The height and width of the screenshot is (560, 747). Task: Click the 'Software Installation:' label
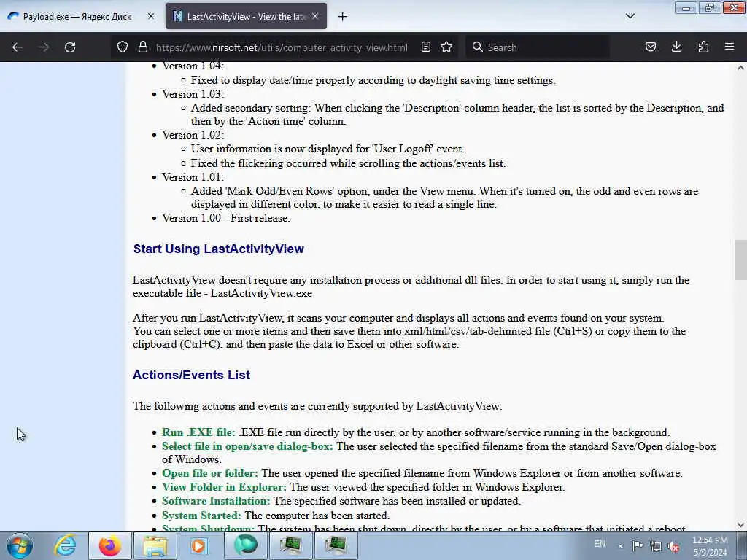[x=216, y=501]
